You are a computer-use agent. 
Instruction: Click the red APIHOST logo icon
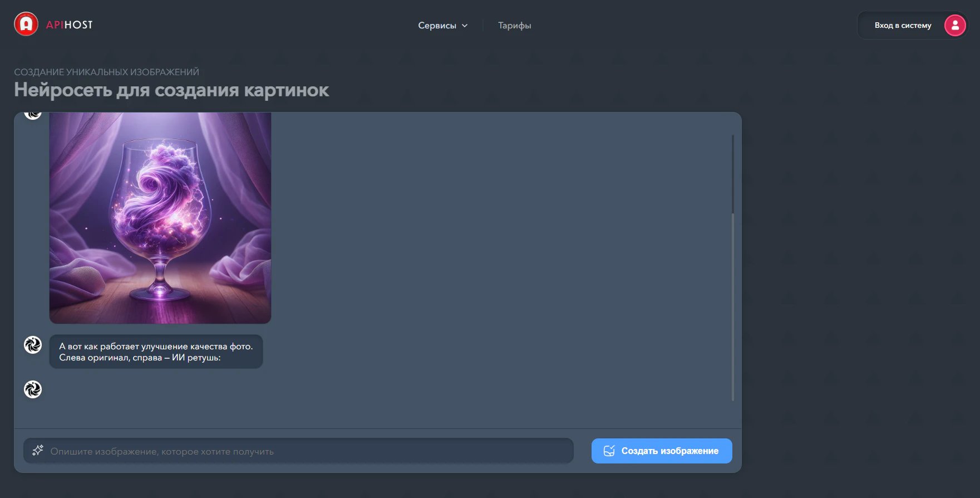(26, 24)
